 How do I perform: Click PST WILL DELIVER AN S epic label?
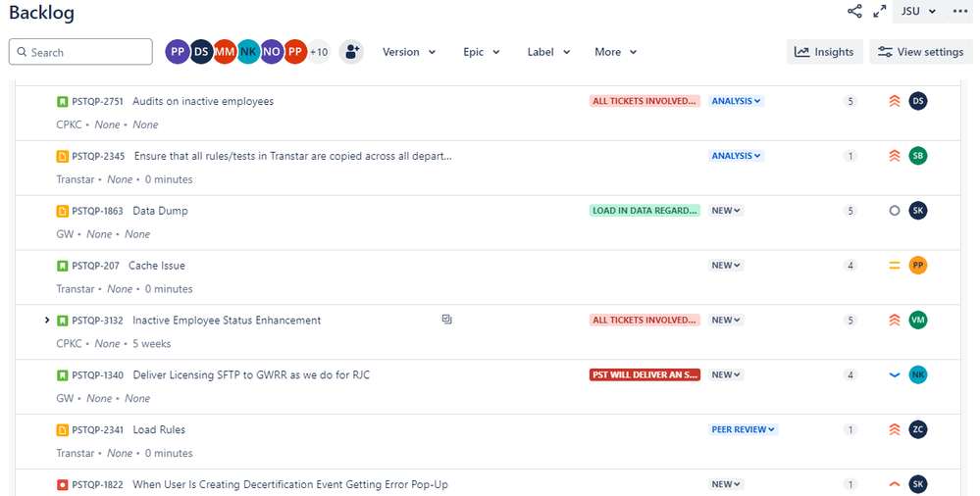pos(645,374)
